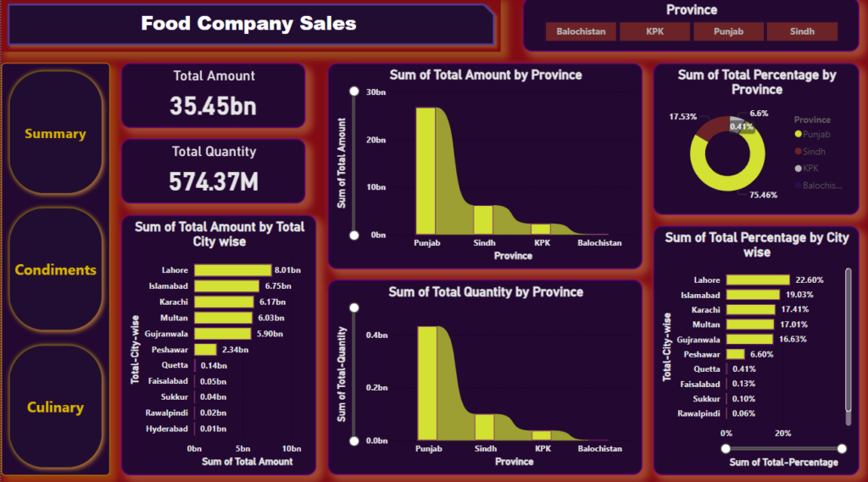This screenshot has width=868, height=482.
Task: Click left zoom handle of Total-Percentage axis
Action: coord(727,449)
